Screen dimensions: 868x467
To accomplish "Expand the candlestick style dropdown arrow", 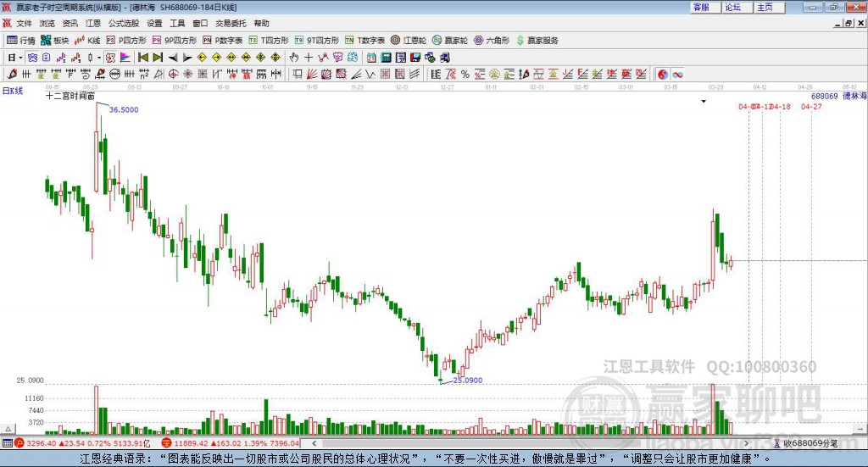I will 99,58.
